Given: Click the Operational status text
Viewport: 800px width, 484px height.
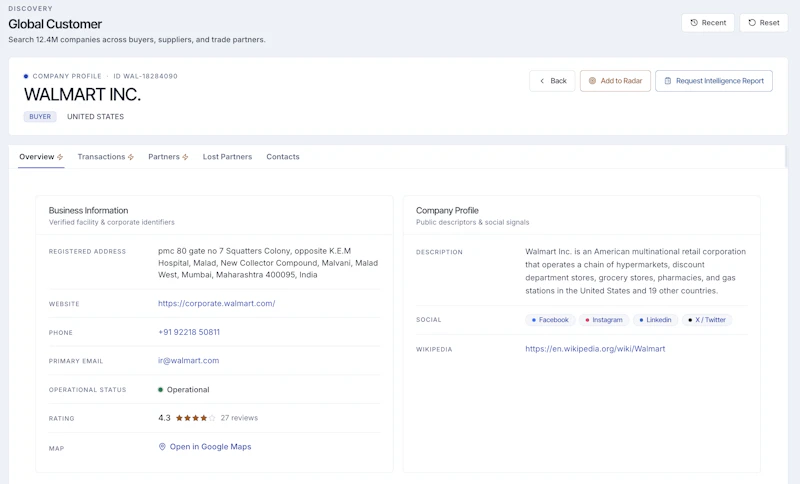Looking at the screenshot, I should pyautogui.click(x=188, y=390).
